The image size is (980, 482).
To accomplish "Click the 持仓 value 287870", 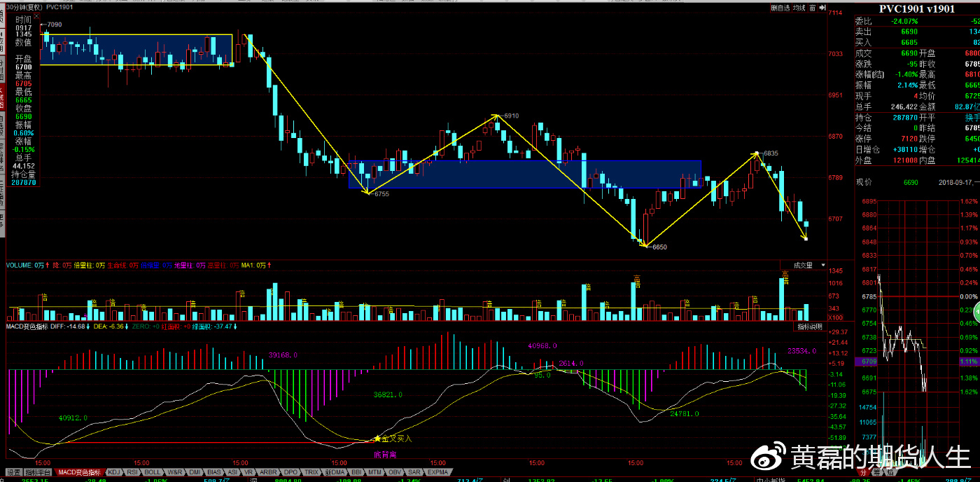I will click(905, 118).
